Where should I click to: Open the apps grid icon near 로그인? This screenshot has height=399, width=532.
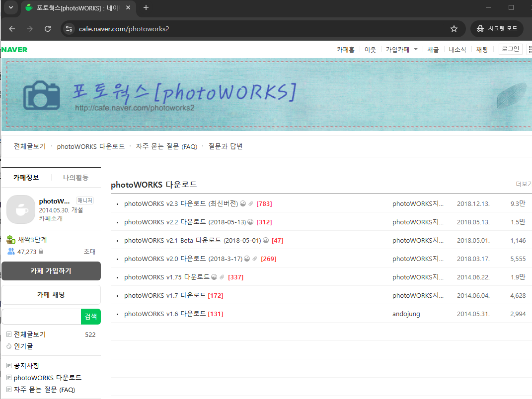click(529, 49)
